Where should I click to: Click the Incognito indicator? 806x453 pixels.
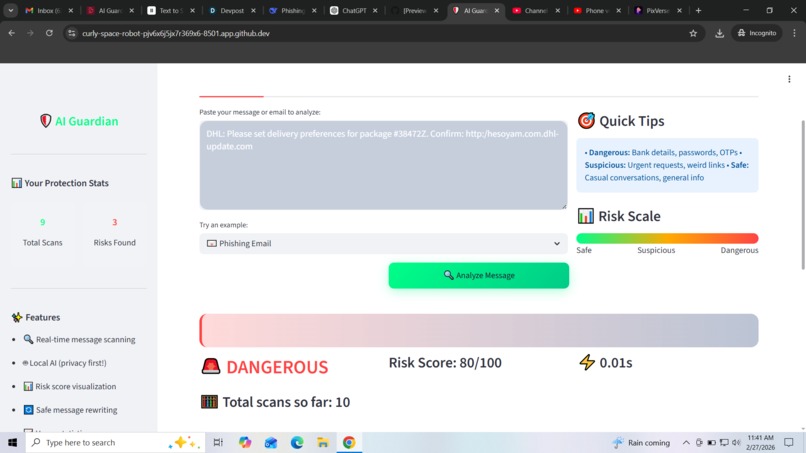click(x=757, y=33)
